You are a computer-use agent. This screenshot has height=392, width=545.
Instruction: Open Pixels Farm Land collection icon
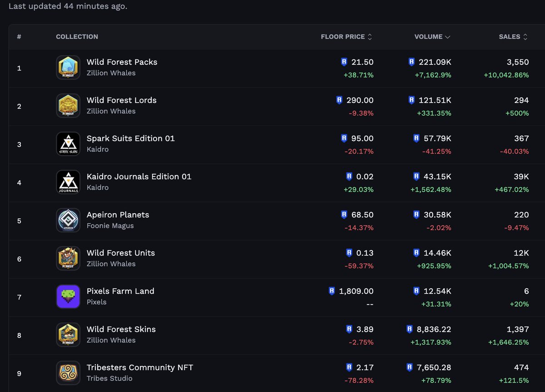[68, 296]
